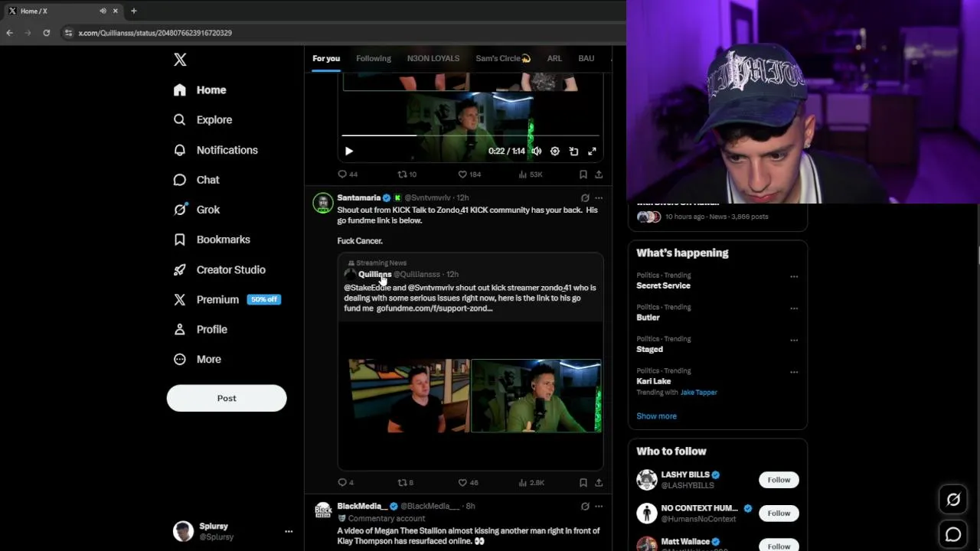980x551 pixels.
Task: Open left thumbnail in quoted post
Action: click(x=409, y=396)
